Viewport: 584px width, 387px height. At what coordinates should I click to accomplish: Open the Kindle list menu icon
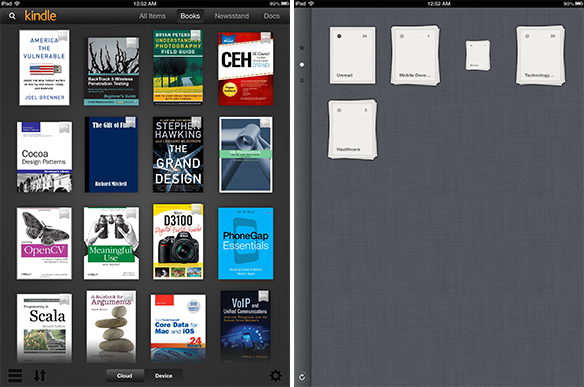point(15,375)
